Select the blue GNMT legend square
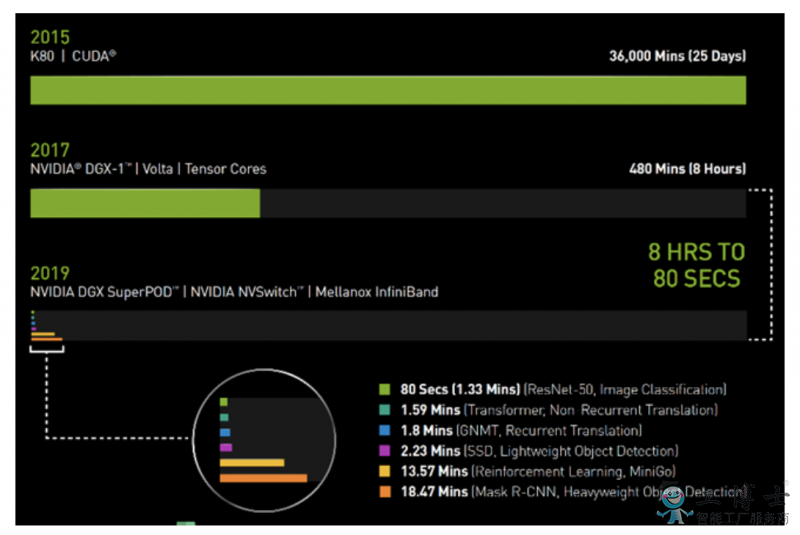This screenshot has height=535, width=800. pyautogui.click(x=384, y=430)
